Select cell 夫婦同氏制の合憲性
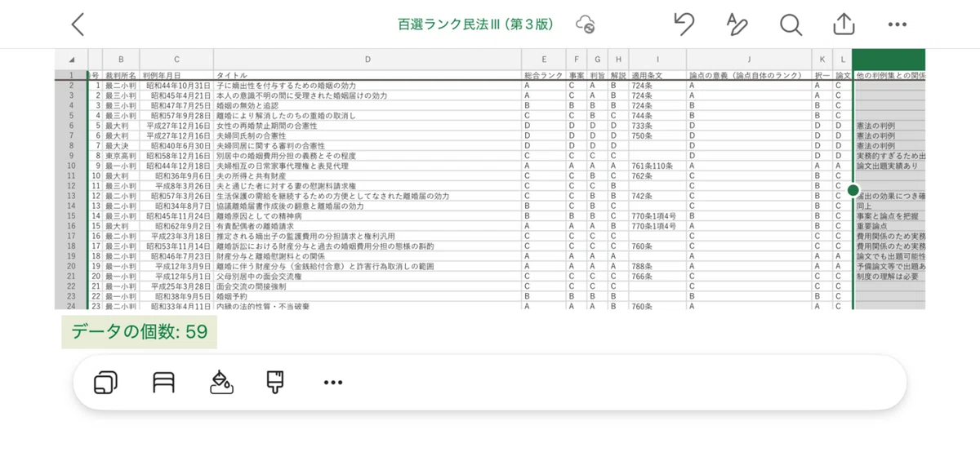The width and height of the screenshot is (980, 452). pos(367,135)
